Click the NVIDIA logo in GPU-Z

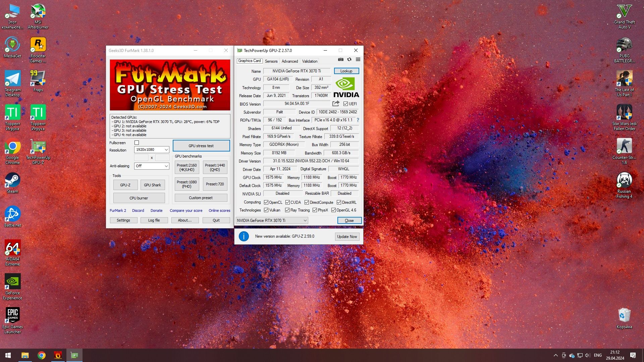(346, 88)
